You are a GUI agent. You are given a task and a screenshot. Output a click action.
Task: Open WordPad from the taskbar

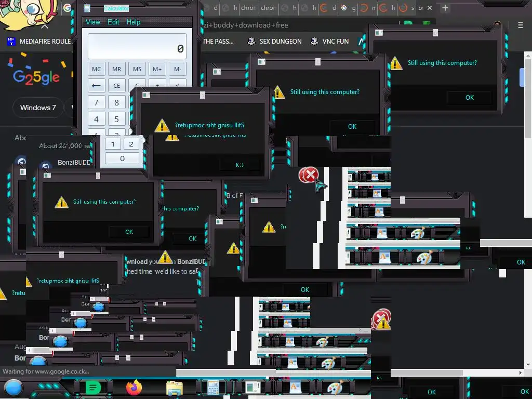[295, 387]
